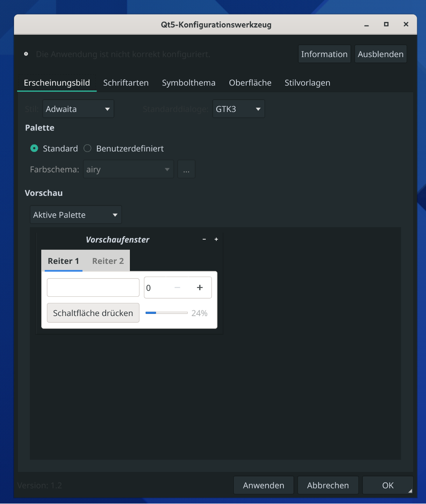Click spinbox minus decrement button

pos(177,288)
